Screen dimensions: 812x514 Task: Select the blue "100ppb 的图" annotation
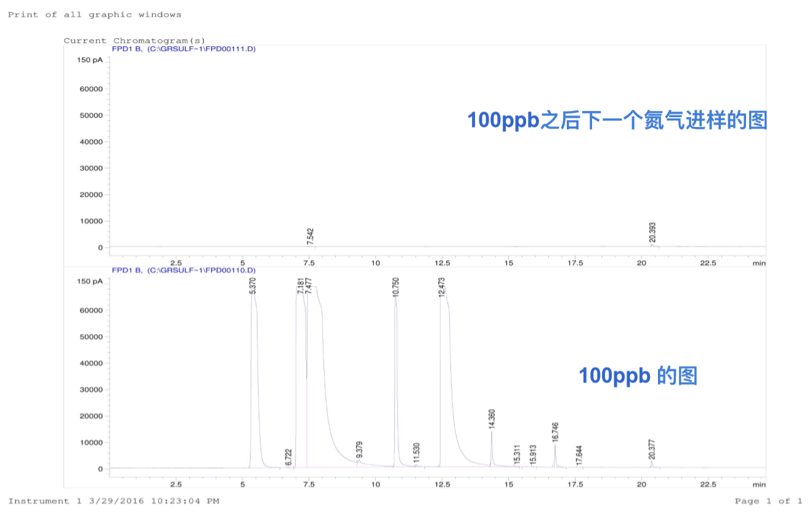pos(638,375)
